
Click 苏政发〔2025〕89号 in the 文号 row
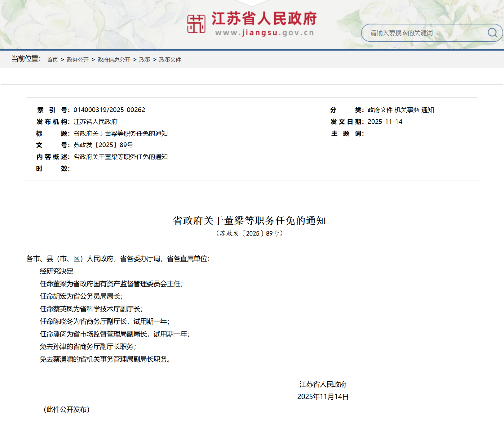[x=103, y=145]
